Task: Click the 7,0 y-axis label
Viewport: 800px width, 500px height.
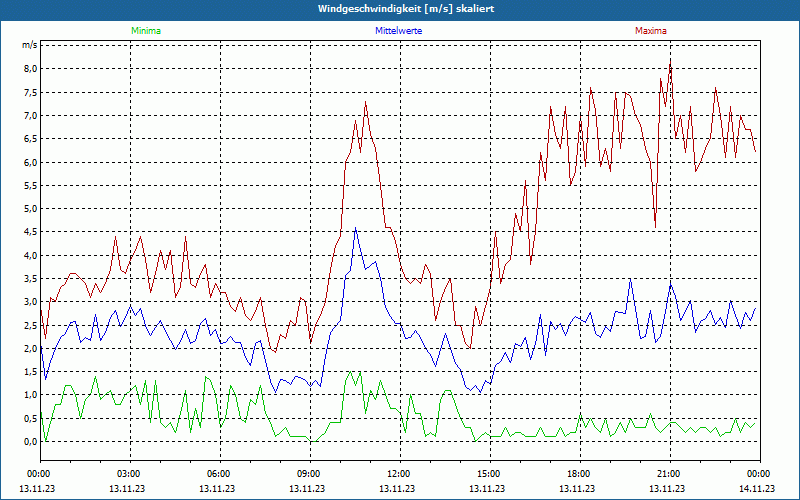Action: click(x=31, y=116)
